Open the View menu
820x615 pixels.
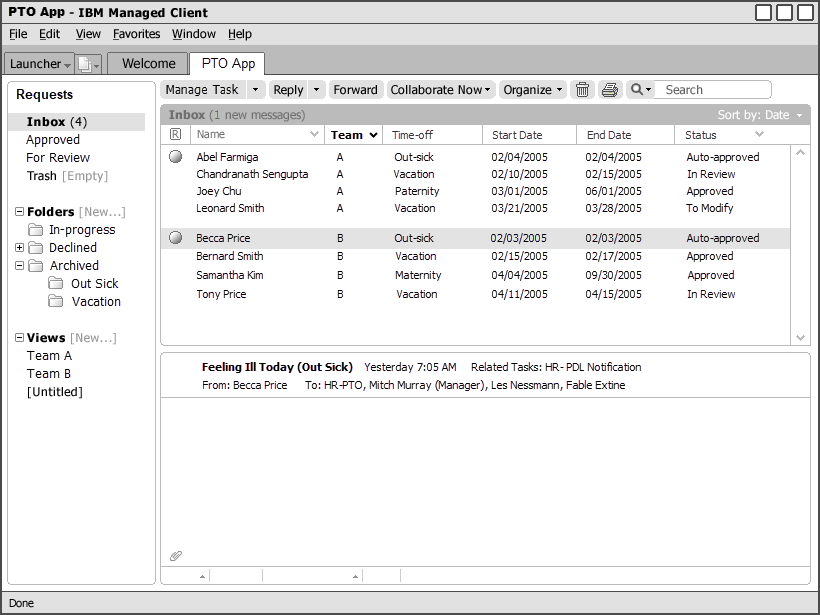[88, 34]
